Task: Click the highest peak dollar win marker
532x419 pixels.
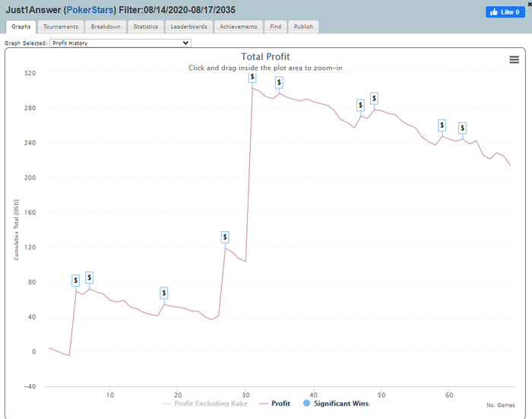Action: click(x=252, y=78)
